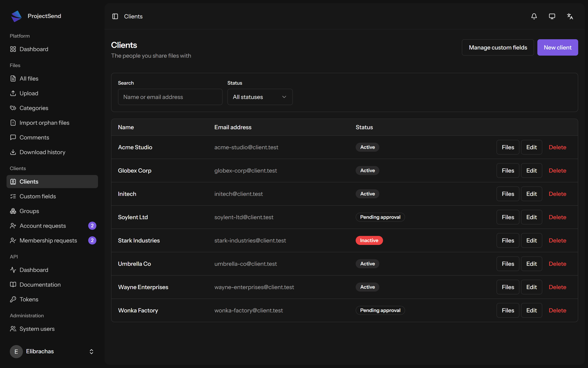Viewport: 588px width, 368px height.
Task: Click the Categories tag icon
Action: 13,108
